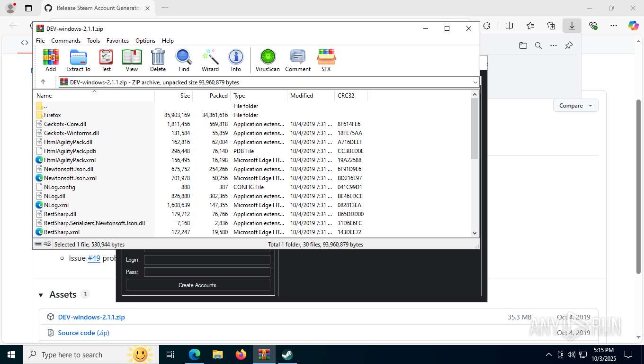
Task: Collapse the Assets section triangle
Action: click(41, 295)
